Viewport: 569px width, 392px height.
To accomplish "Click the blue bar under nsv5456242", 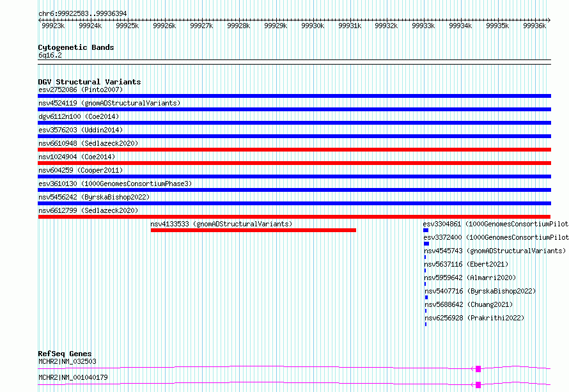I will pyautogui.click(x=294, y=203).
